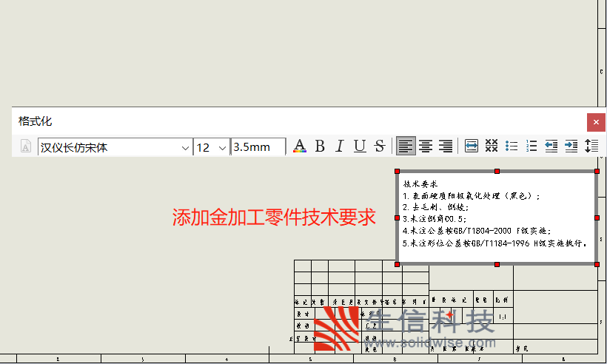
Task: Click the 3.5mm text height field
Action: pyautogui.click(x=258, y=147)
